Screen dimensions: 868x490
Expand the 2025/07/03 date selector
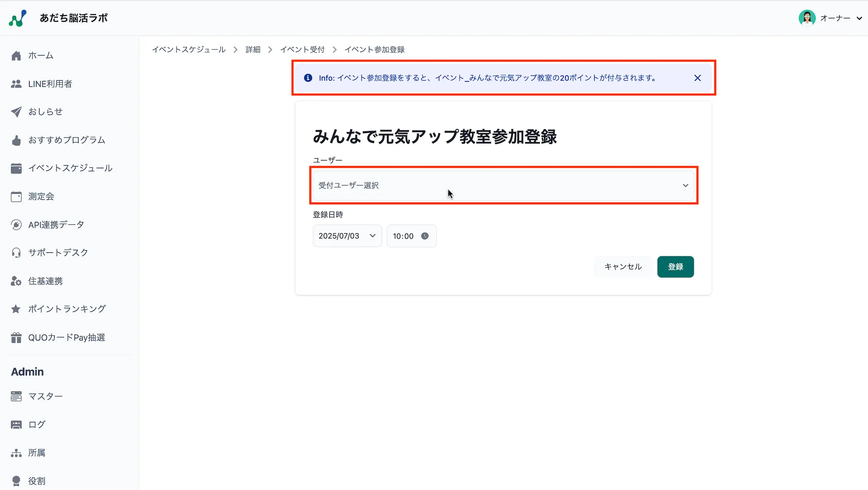click(346, 236)
